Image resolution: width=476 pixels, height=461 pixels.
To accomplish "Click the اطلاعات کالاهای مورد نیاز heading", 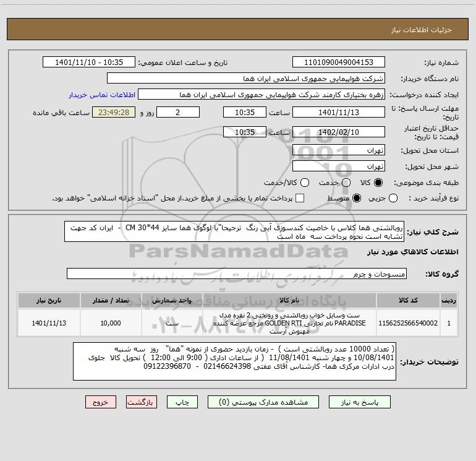I will pos(412,252).
